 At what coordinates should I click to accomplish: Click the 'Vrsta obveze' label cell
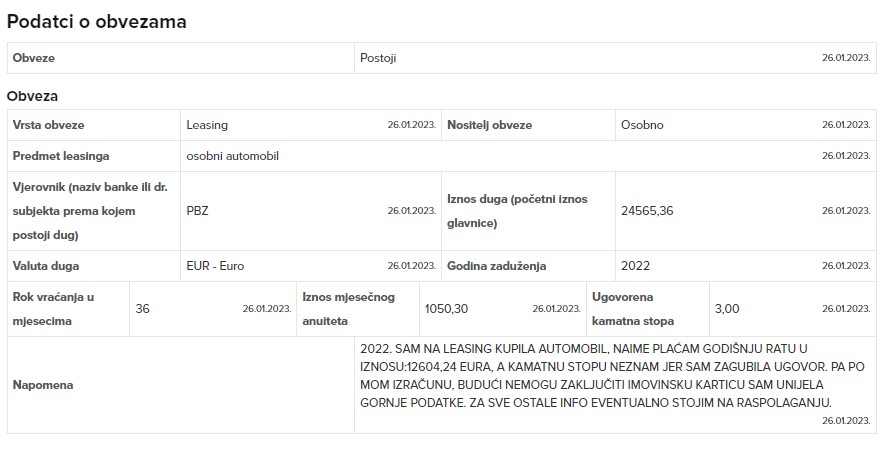coord(93,125)
